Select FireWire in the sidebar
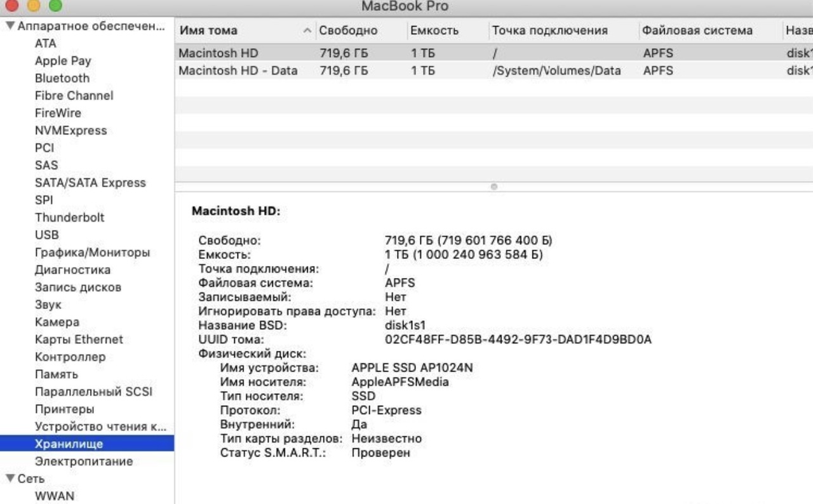 [x=58, y=113]
